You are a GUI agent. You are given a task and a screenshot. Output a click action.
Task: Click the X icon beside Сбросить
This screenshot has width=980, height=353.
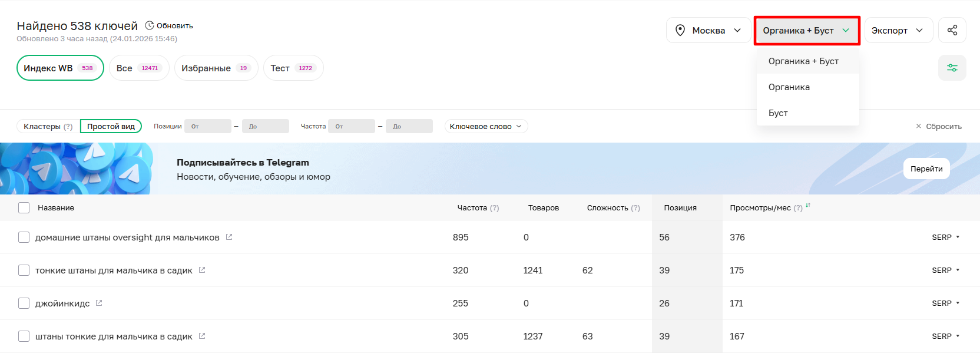pyautogui.click(x=918, y=126)
